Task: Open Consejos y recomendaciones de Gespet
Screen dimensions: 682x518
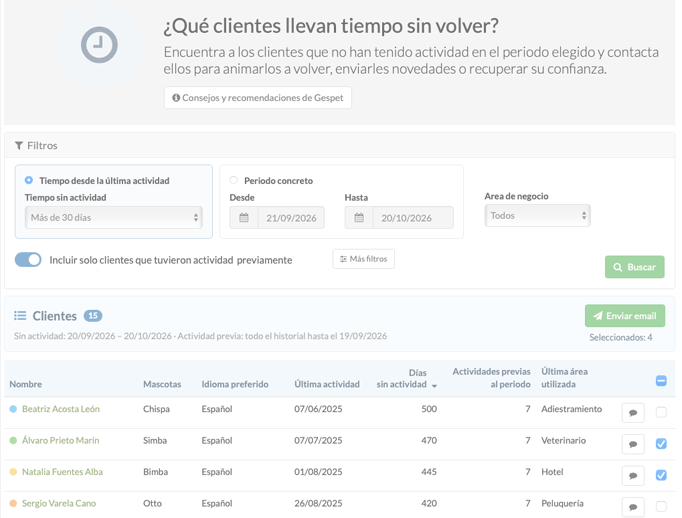Action: pyautogui.click(x=257, y=98)
